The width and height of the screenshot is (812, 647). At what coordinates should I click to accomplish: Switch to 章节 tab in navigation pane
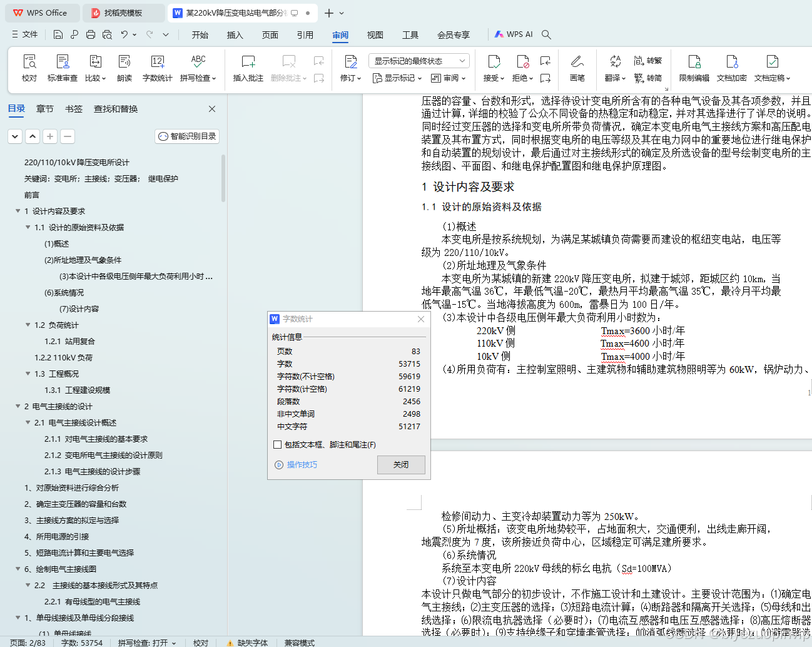(45, 109)
